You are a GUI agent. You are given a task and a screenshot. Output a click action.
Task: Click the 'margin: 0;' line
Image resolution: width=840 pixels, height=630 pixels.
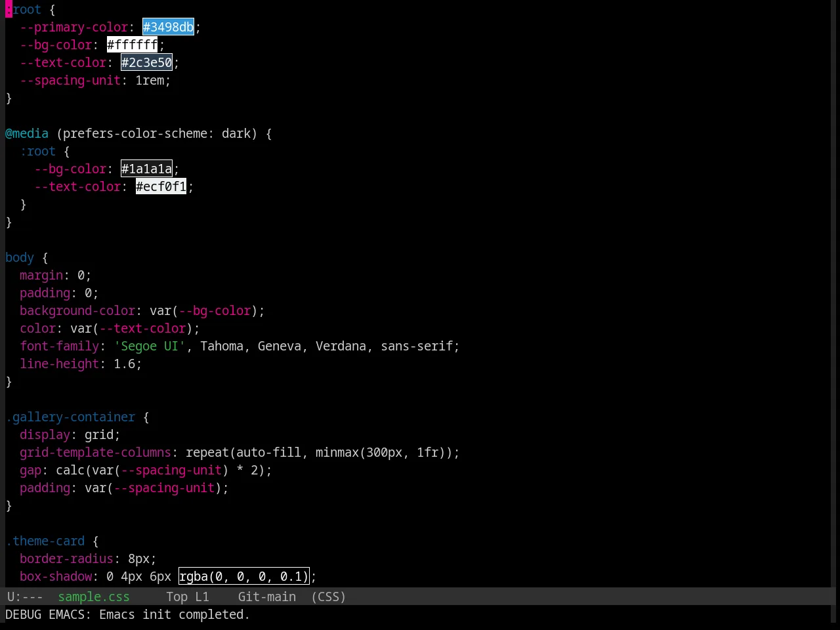click(x=56, y=275)
